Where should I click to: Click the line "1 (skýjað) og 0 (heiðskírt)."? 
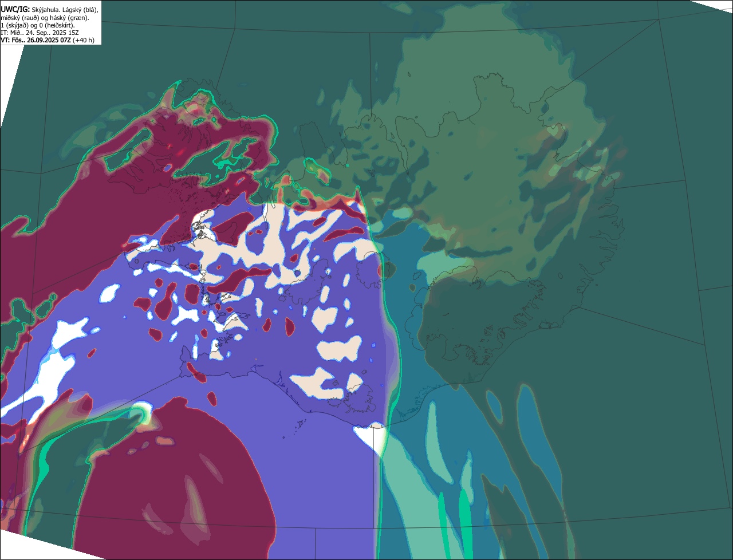38,25
